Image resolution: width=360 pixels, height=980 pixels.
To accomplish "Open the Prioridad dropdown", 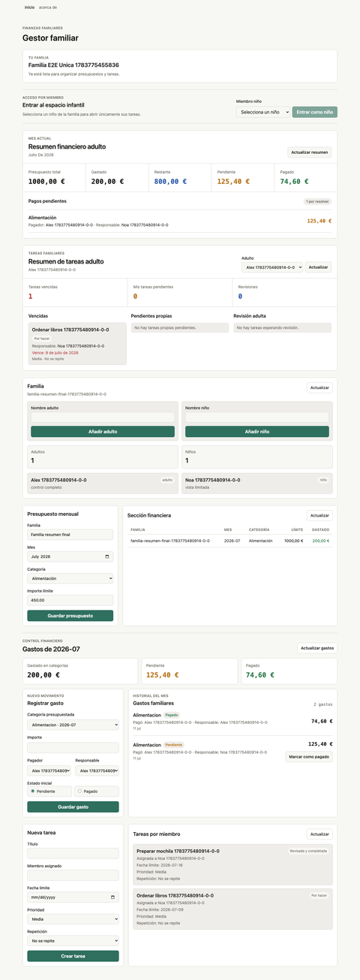I will (x=73, y=918).
